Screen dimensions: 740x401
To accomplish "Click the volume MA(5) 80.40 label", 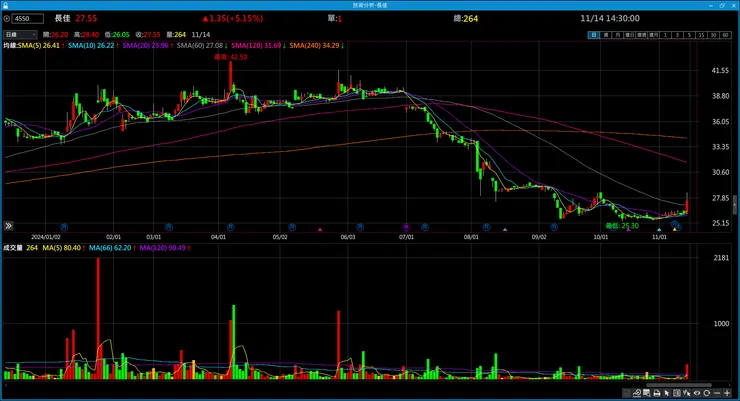I will [x=63, y=248].
